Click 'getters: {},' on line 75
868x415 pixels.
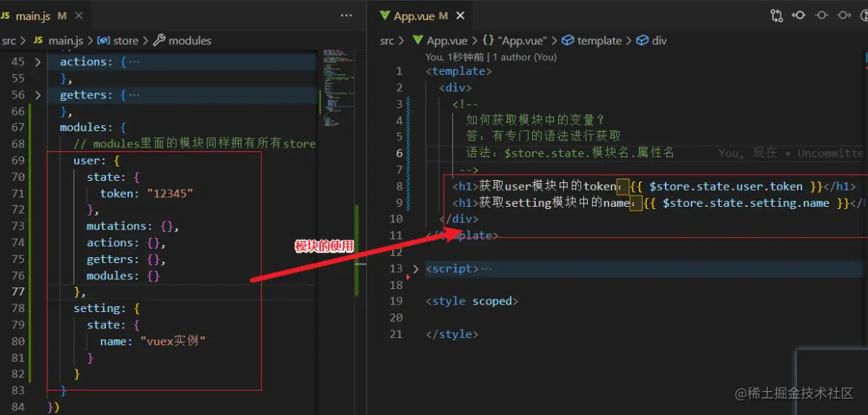coord(126,259)
